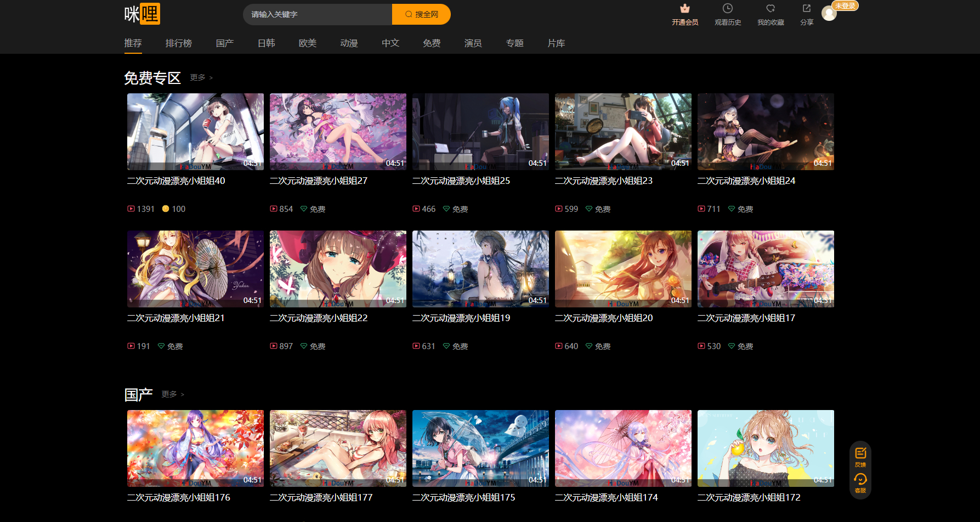This screenshot has width=980, height=522.
Task: Click the 未登录 login badge
Action: [x=845, y=5]
